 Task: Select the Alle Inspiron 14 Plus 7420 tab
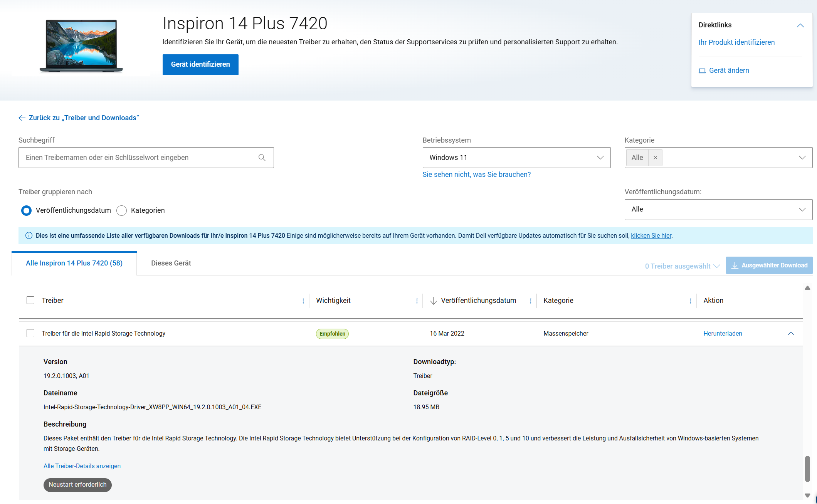[74, 263]
